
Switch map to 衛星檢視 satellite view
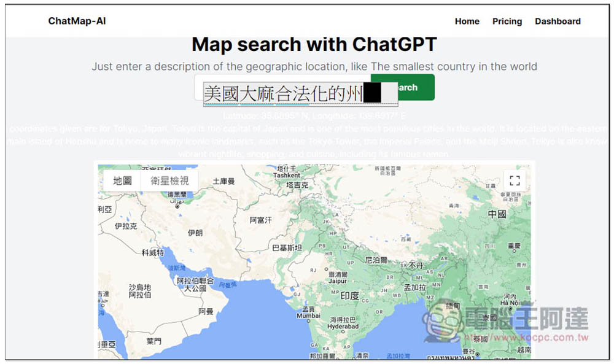tap(169, 180)
